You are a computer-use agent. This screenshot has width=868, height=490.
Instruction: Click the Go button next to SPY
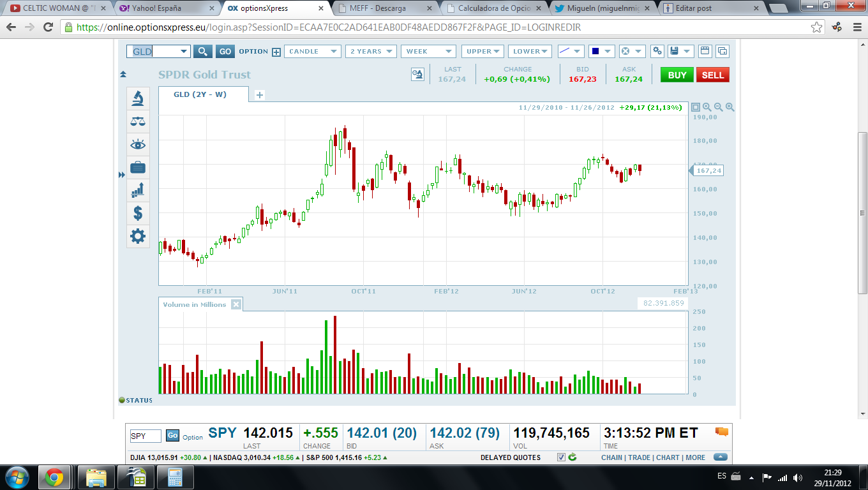(x=172, y=435)
